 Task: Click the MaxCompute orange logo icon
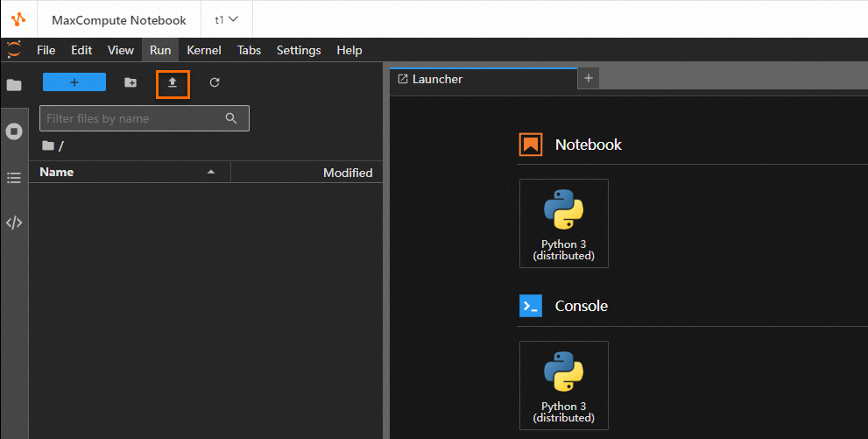[18, 19]
